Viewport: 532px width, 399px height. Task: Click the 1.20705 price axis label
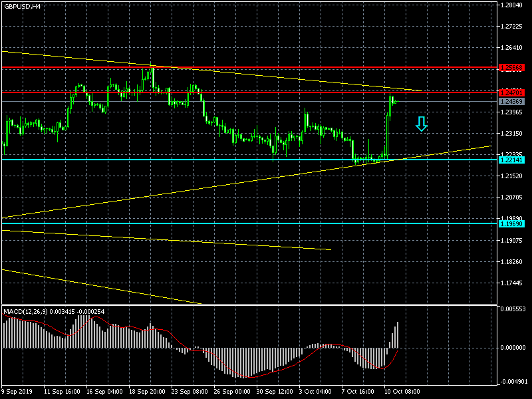click(x=511, y=198)
